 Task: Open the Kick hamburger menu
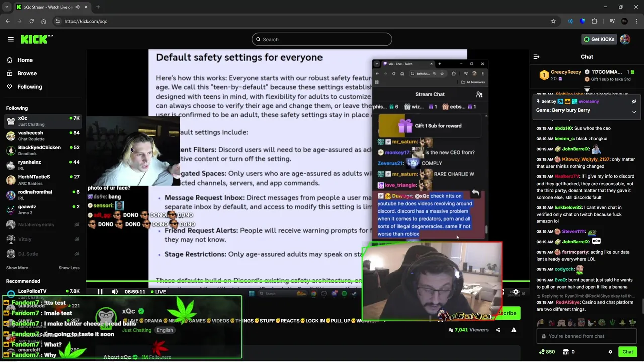(x=11, y=39)
